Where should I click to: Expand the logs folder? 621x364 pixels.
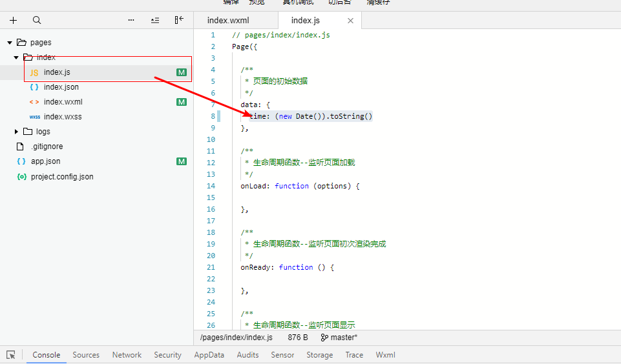pos(16,132)
